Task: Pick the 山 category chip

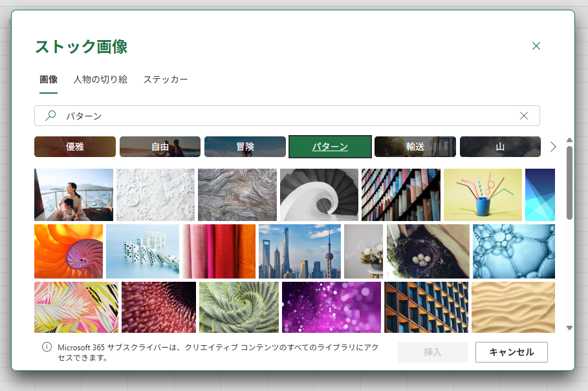Action: click(x=500, y=147)
